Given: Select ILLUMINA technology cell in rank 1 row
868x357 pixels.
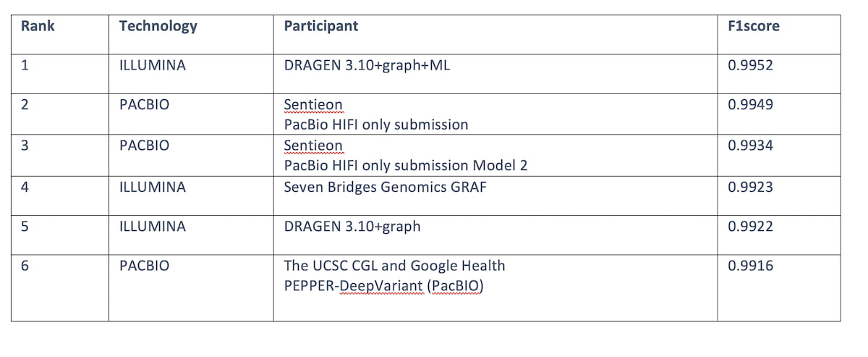Looking at the screenshot, I should 152,65.
